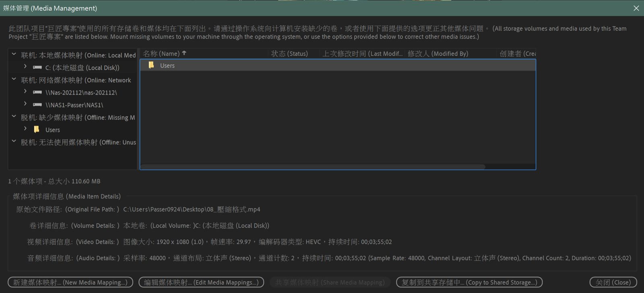
Task: Open Edit Media Mappings dialog
Action: click(201, 282)
